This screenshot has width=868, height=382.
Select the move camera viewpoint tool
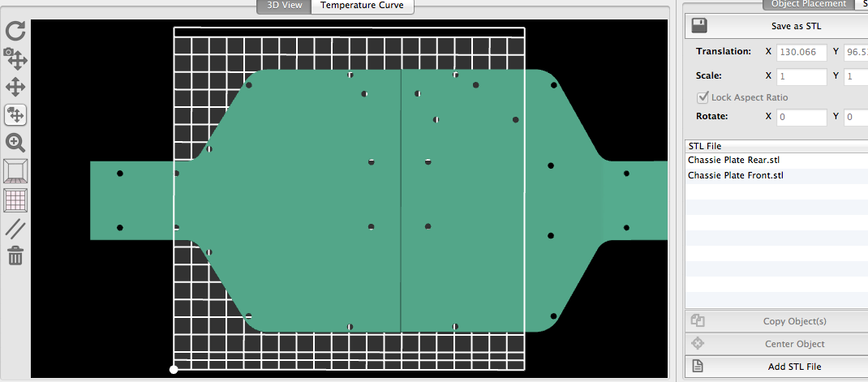(x=15, y=58)
